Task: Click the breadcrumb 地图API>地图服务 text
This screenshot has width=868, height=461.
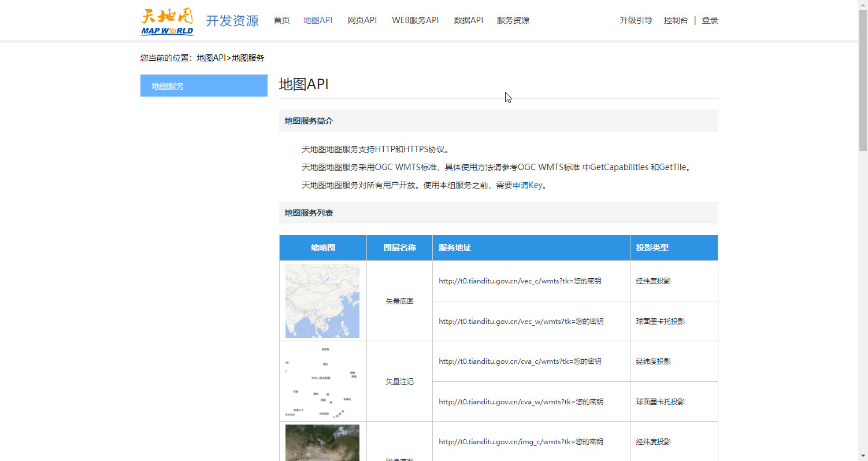Action: [x=231, y=58]
